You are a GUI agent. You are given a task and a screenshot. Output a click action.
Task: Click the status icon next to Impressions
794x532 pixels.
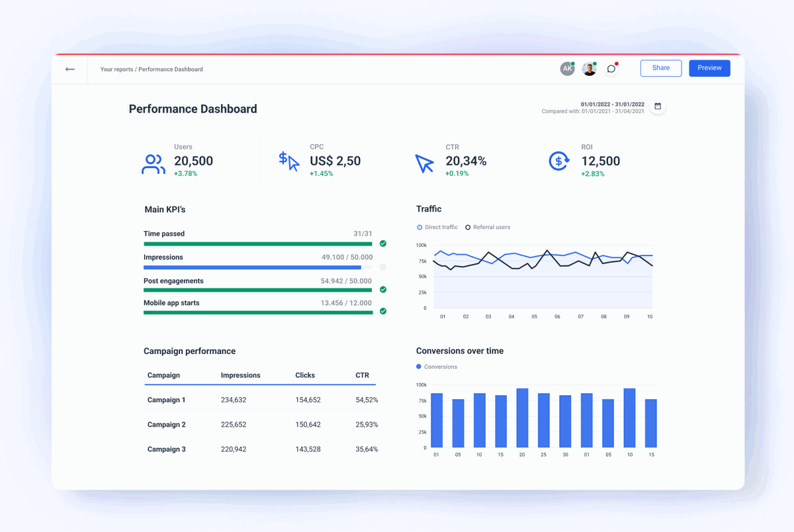click(382, 267)
